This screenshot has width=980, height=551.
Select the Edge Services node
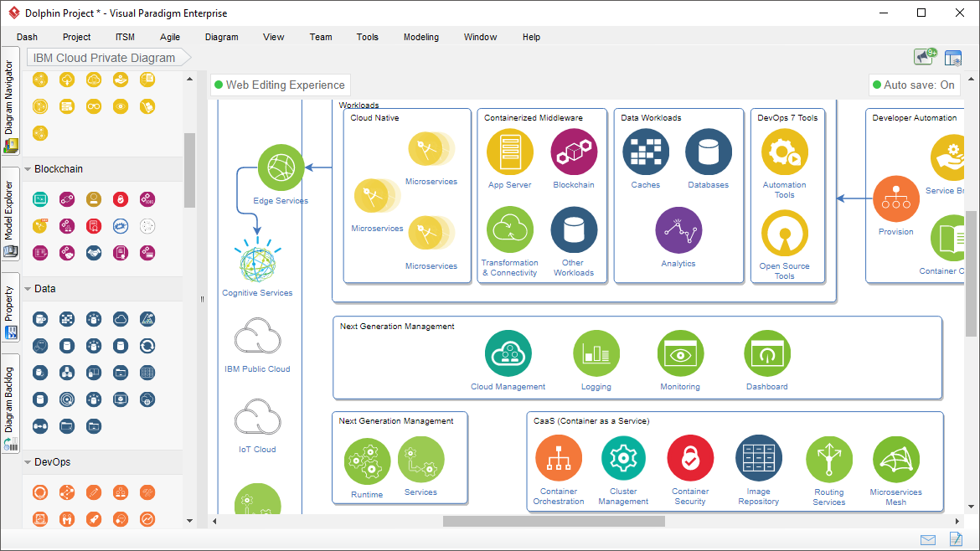(281, 167)
